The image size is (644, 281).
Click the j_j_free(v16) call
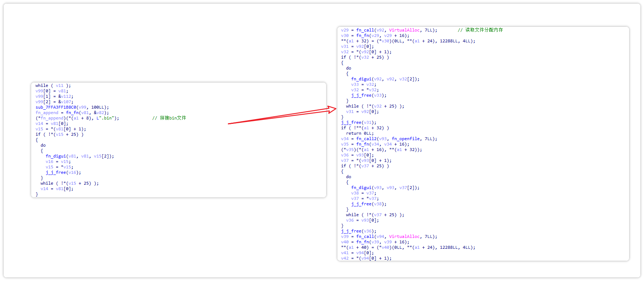[x=63, y=172]
